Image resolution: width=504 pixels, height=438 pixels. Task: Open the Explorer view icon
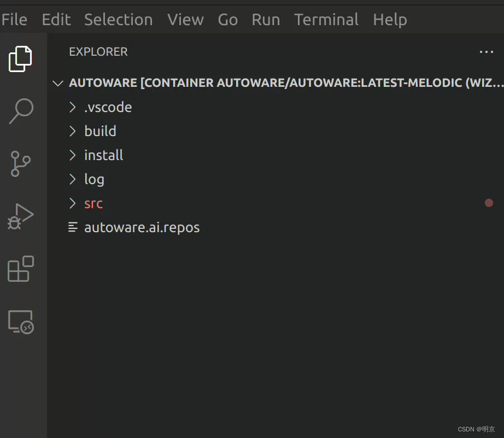20,59
